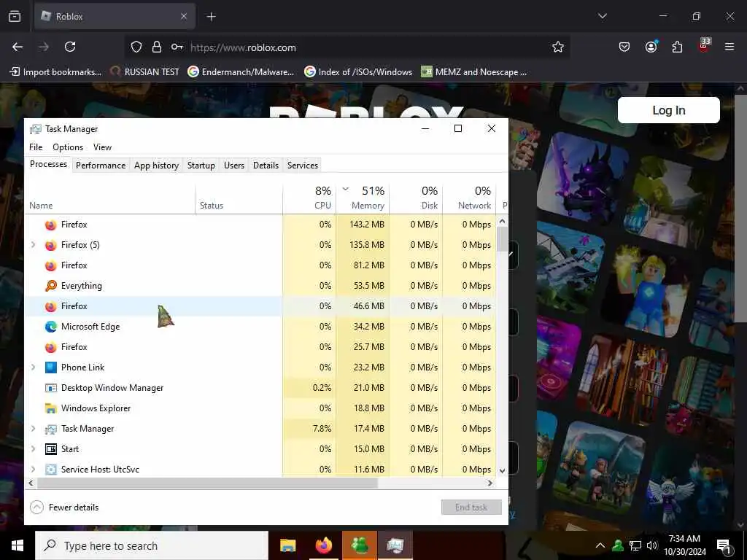This screenshot has height=560, width=747.
Task: Expand the Start process
Action: (33, 449)
